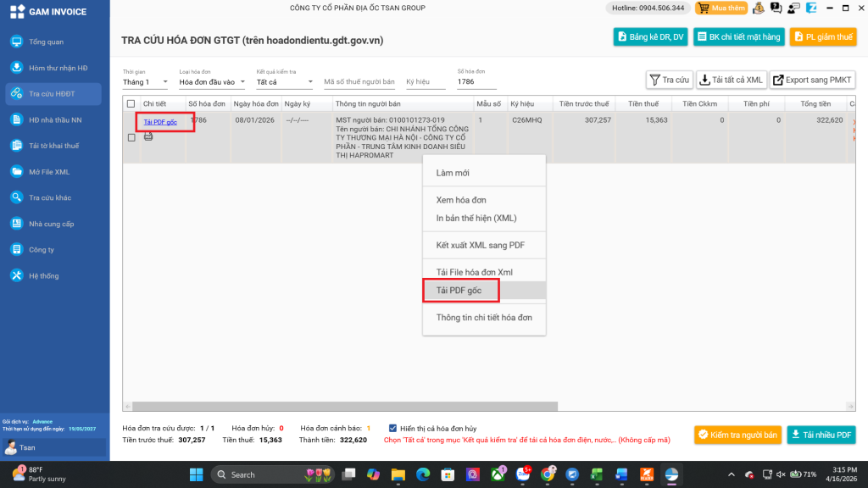Toggle the select-all checkbox in table header
The image size is (868, 488).
point(131,104)
